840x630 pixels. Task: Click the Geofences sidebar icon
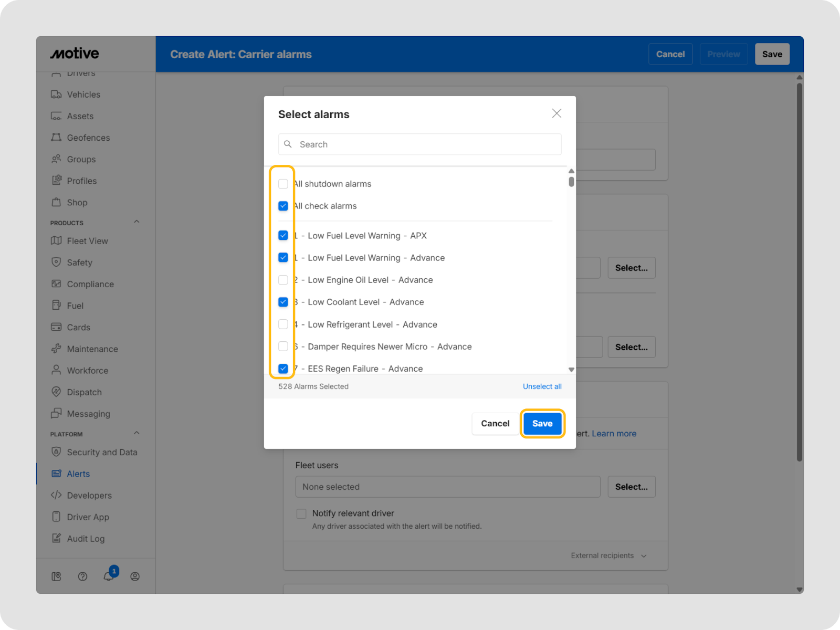coord(56,138)
